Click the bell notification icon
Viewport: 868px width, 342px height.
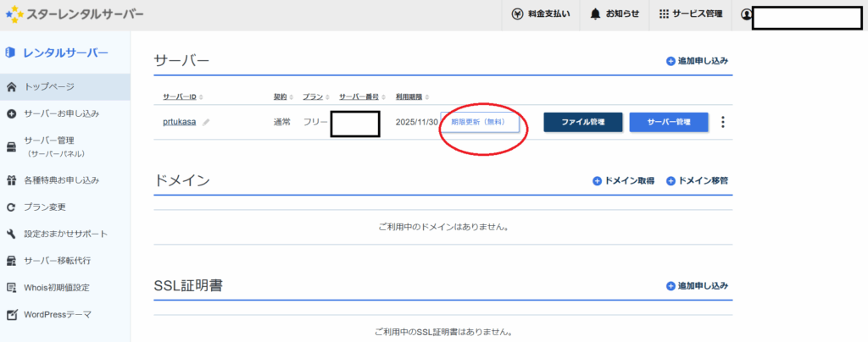pyautogui.click(x=595, y=14)
